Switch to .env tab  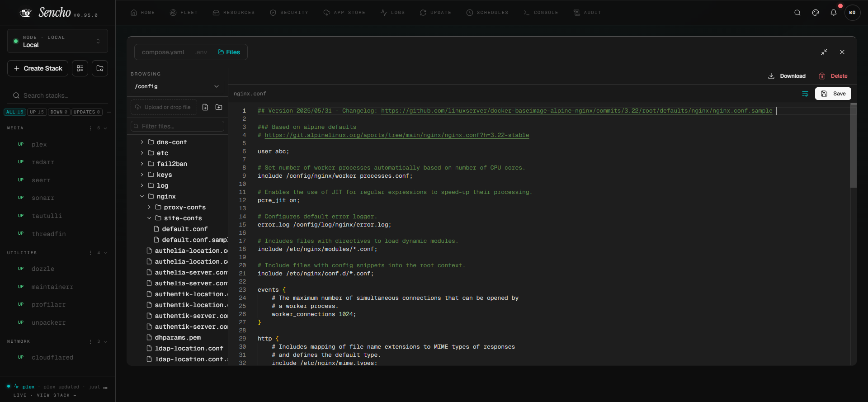[201, 52]
